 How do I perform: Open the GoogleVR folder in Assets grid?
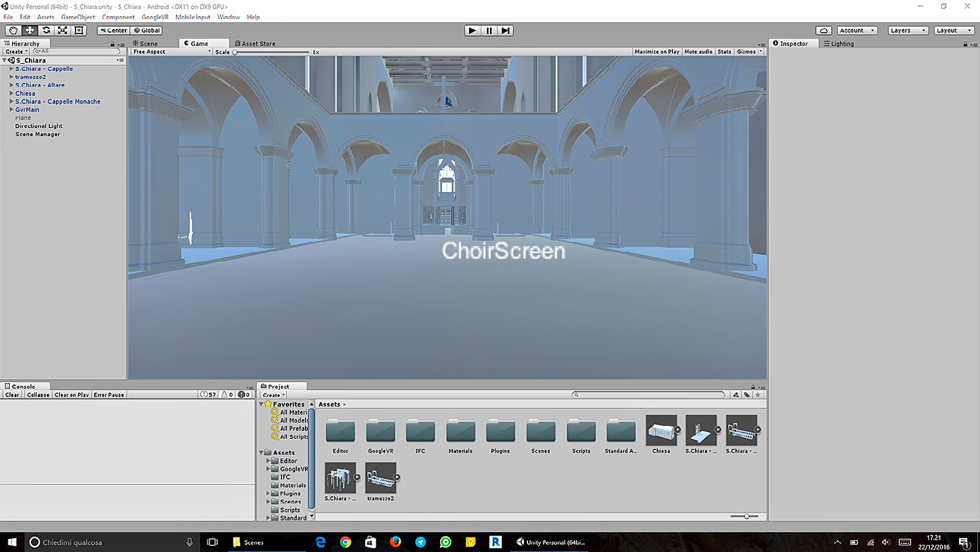[380, 430]
